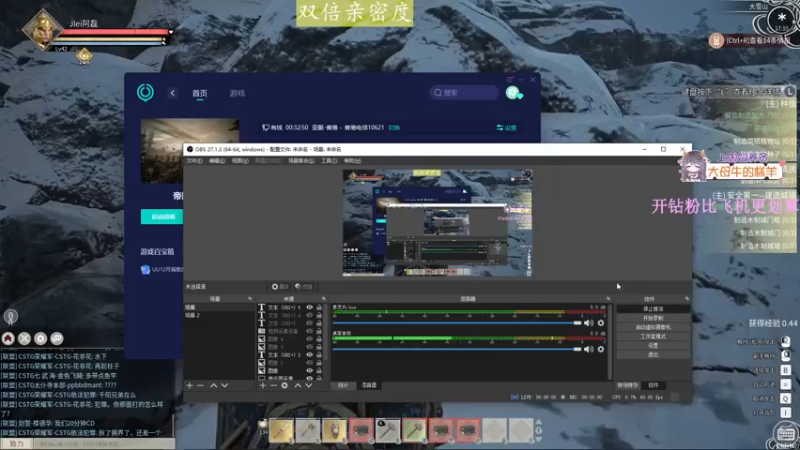The height and width of the screenshot is (450, 800).
Task: Toggle visibility of 文本 (GDI+) 2 source
Action: point(310,355)
